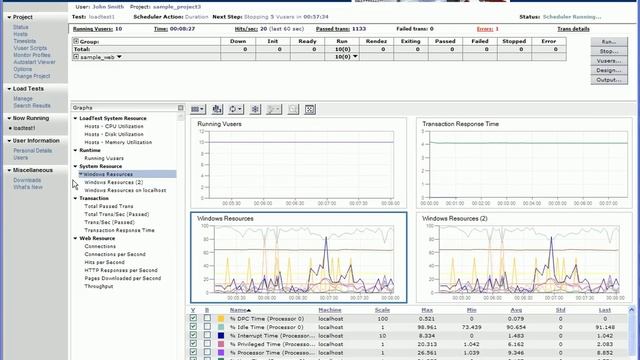Check the B box for % Privileged Time
This screenshot has width=640, height=360.
pyautogui.click(x=207, y=344)
